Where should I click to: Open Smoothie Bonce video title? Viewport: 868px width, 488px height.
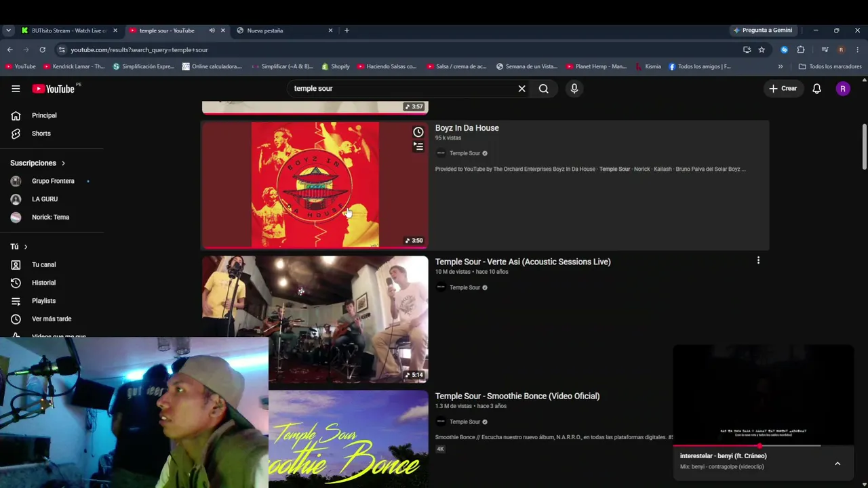pyautogui.click(x=517, y=396)
